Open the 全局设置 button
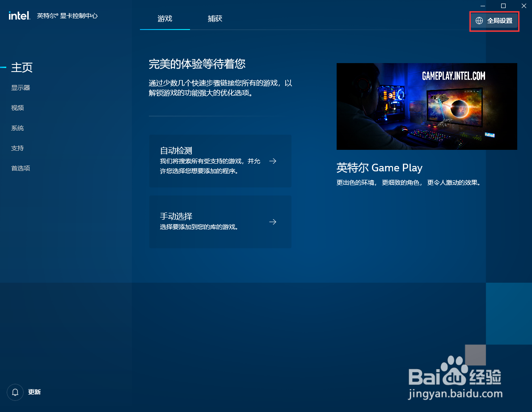 pyautogui.click(x=494, y=21)
